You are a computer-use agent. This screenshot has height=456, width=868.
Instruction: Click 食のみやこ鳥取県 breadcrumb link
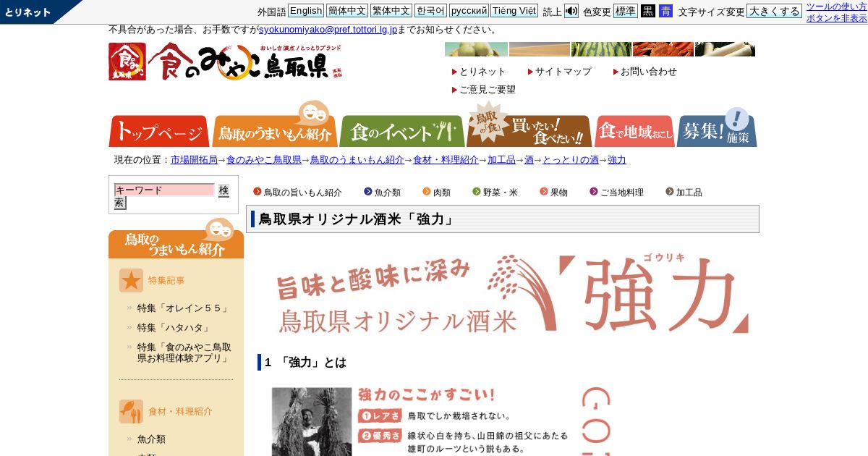[264, 160]
